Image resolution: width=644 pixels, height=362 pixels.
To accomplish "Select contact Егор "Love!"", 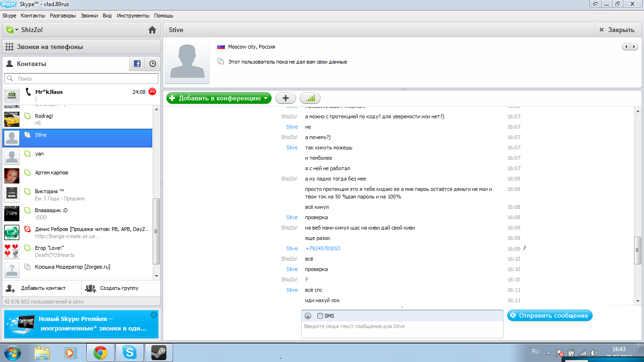I will click(77, 251).
